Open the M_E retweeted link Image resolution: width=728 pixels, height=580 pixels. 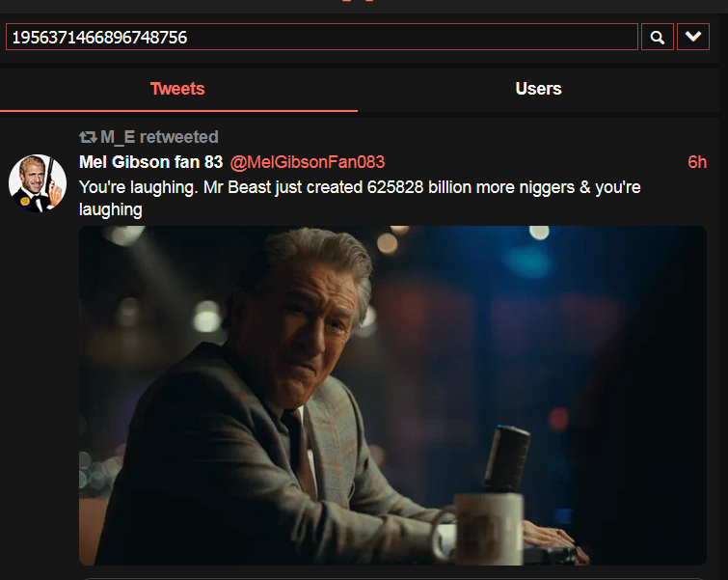pos(159,137)
